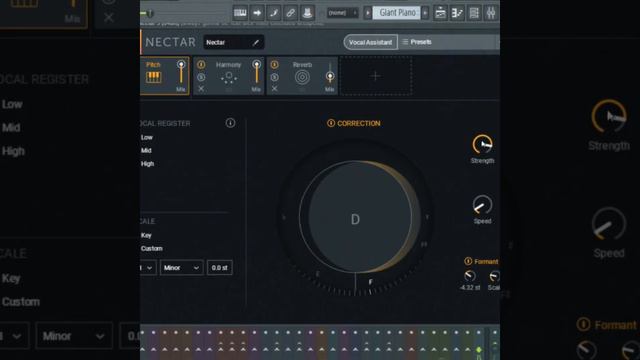Click the checklist icon in top toolbar

pyautogui.click(x=457, y=13)
